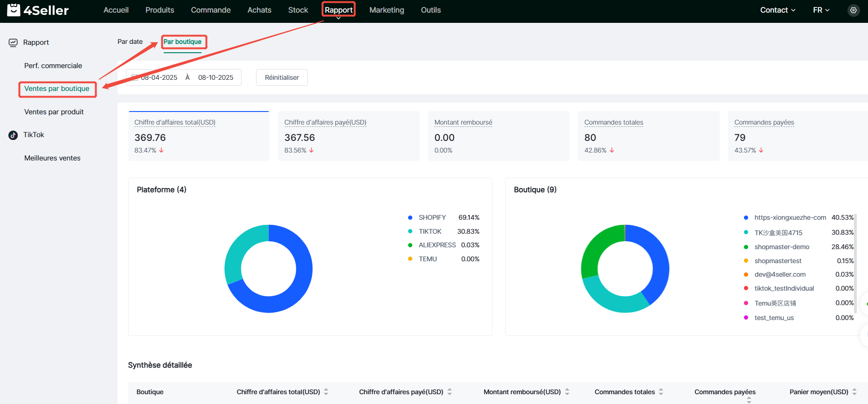Select the Commandes totales card
This screenshot has height=404, width=868.
coord(649,136)
